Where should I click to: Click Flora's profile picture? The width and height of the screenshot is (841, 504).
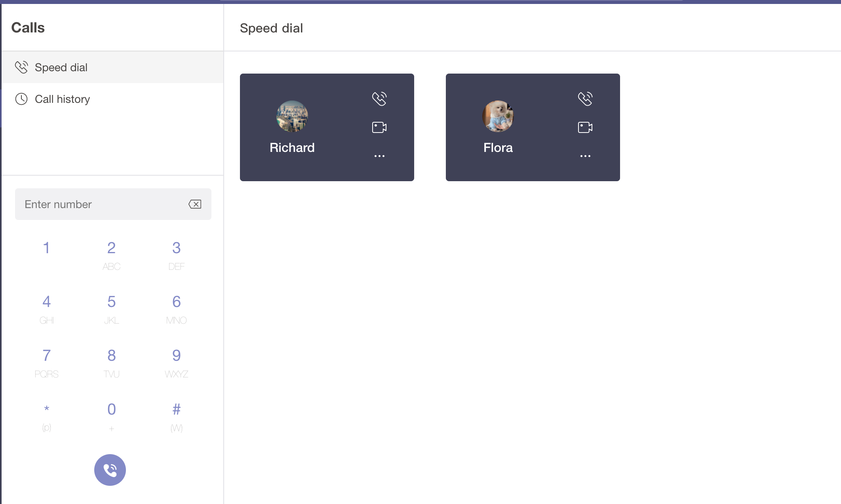(498, 116)
